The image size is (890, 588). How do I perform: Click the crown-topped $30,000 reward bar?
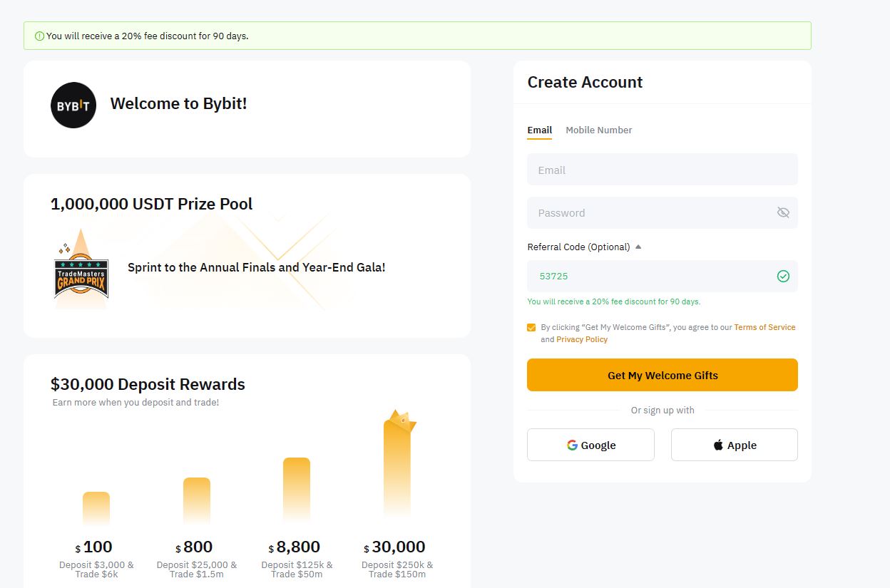[399, 463]
